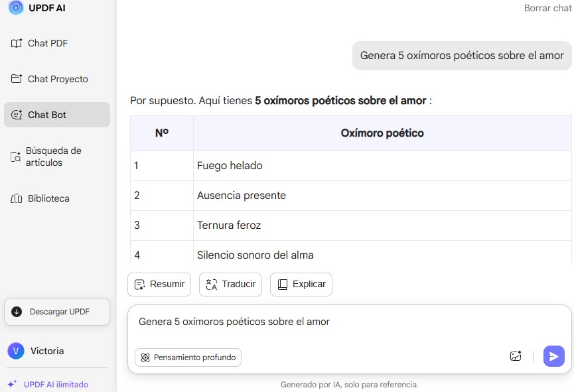Click the Chat Bot face icon

click(x=17, y=115)
